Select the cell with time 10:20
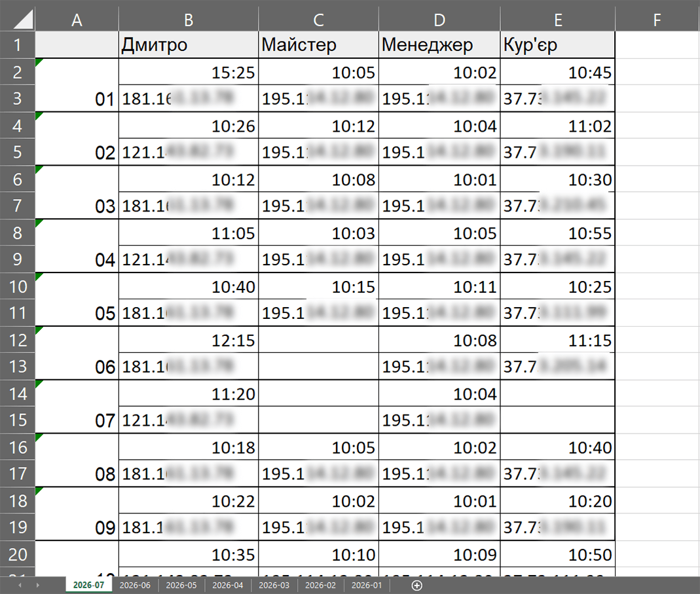The width and height of the screenshot is (700, 594). click(558, 500)
